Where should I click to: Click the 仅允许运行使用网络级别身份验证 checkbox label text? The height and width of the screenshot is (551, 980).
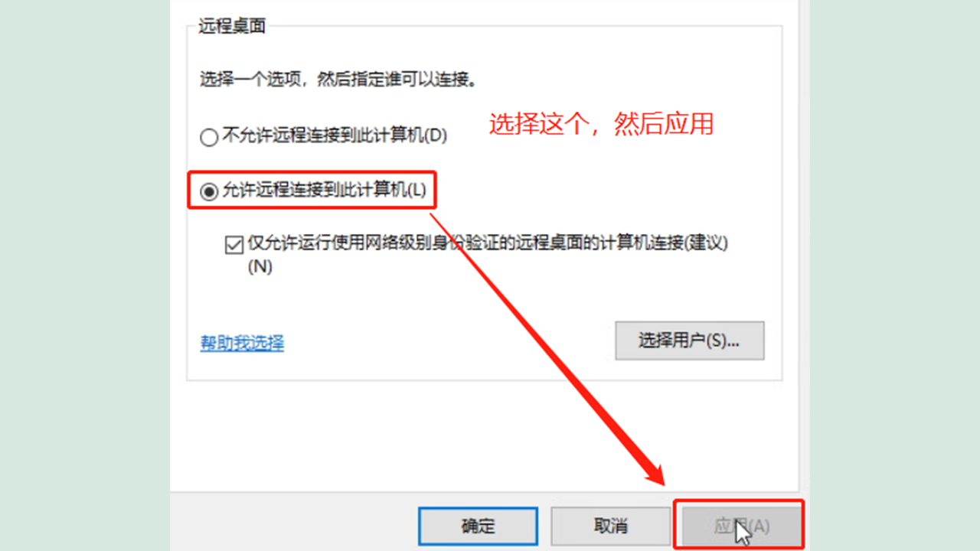487,244
